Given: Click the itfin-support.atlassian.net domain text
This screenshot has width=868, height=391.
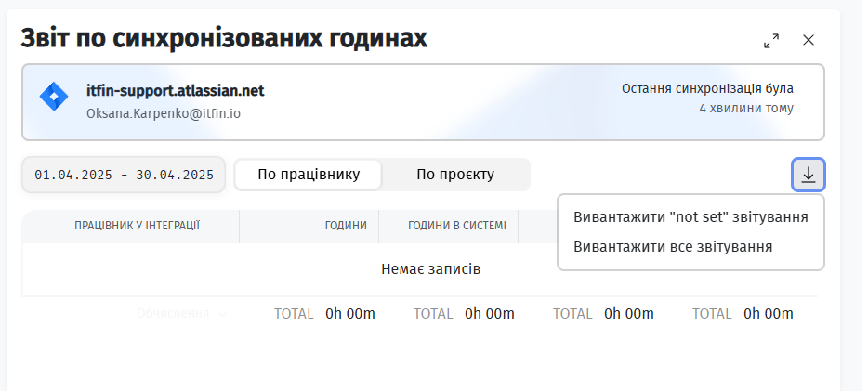Looking at the screenshot, I should (175, 91).
